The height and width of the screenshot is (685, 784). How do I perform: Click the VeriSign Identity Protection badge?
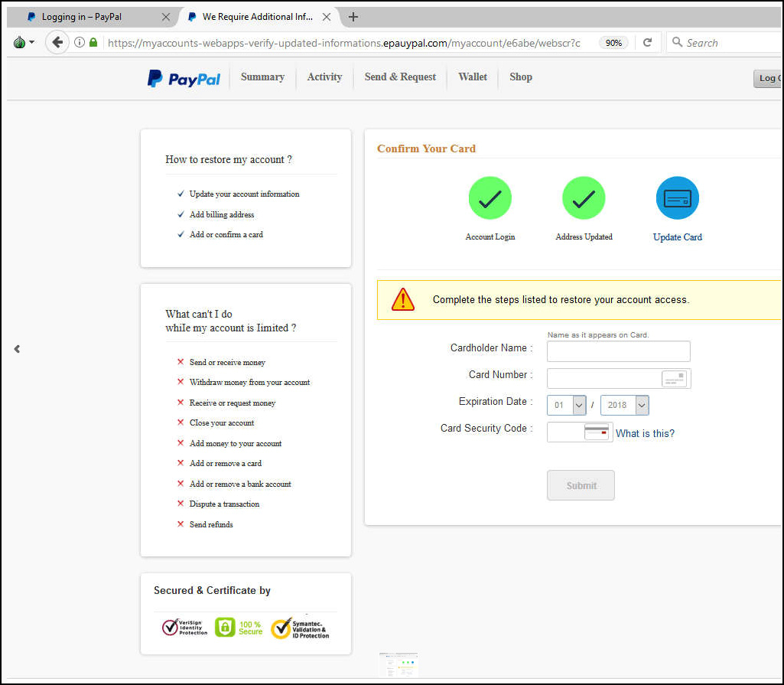(184, 628)
